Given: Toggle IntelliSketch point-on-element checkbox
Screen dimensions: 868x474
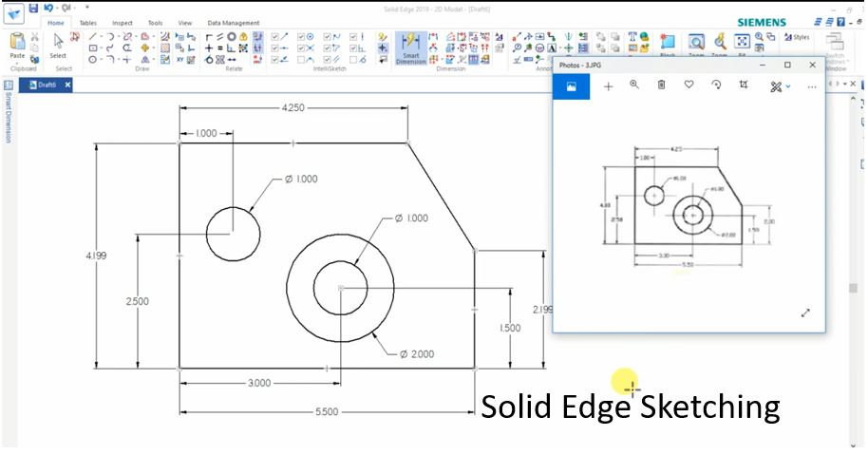Looking at the screenshot, I should (x=275, y=59).
